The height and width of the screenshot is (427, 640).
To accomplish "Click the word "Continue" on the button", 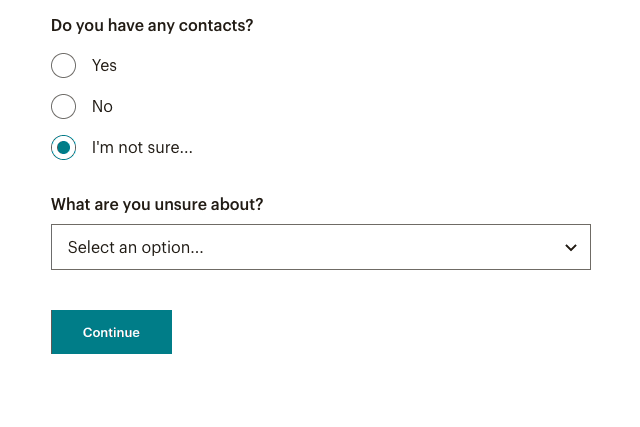I will pos(111,332).
